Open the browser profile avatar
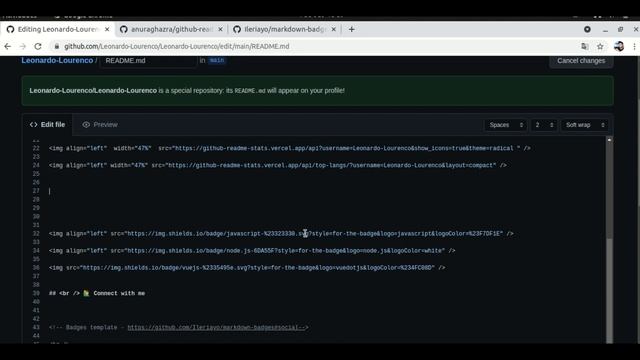This screenshot has width=640, height=360. pos(619,47)
